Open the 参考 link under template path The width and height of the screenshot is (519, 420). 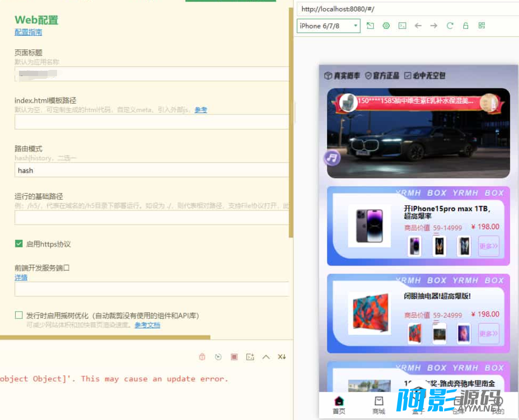201,110
